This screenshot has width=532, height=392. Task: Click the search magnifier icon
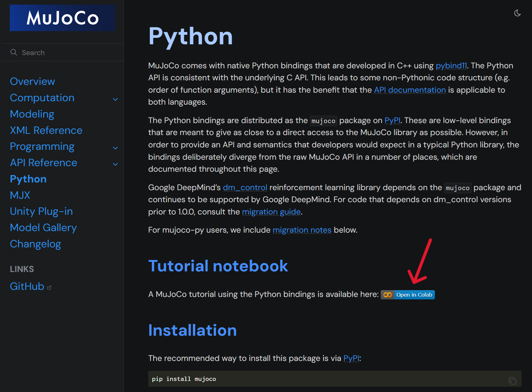click(x=14, y=52)
